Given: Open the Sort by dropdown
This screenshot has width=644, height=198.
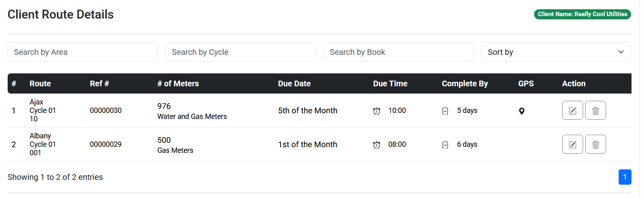Looking at the screenshot, I should coord(556,52).
